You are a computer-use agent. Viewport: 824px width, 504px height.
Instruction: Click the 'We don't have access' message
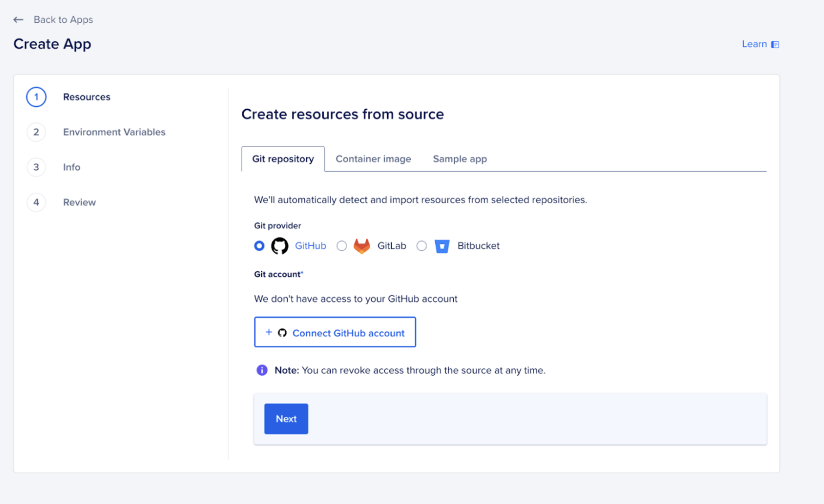point(356,299)
